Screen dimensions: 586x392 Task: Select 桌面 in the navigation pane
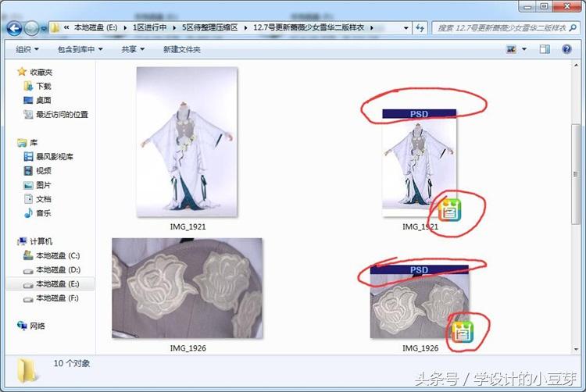click(43, 101)
